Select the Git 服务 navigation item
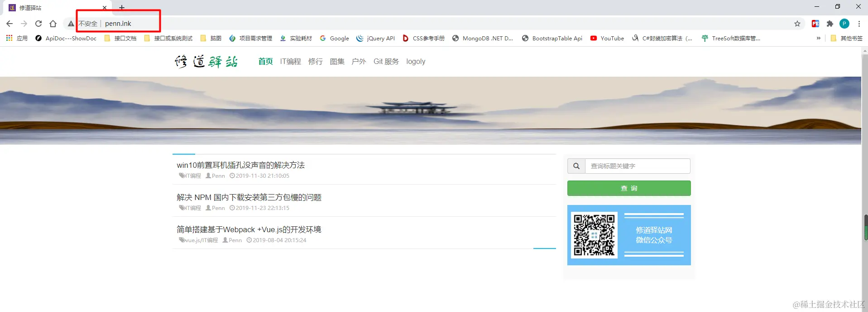This screenshot has width=868, height=312. click(x=386, y=61)
